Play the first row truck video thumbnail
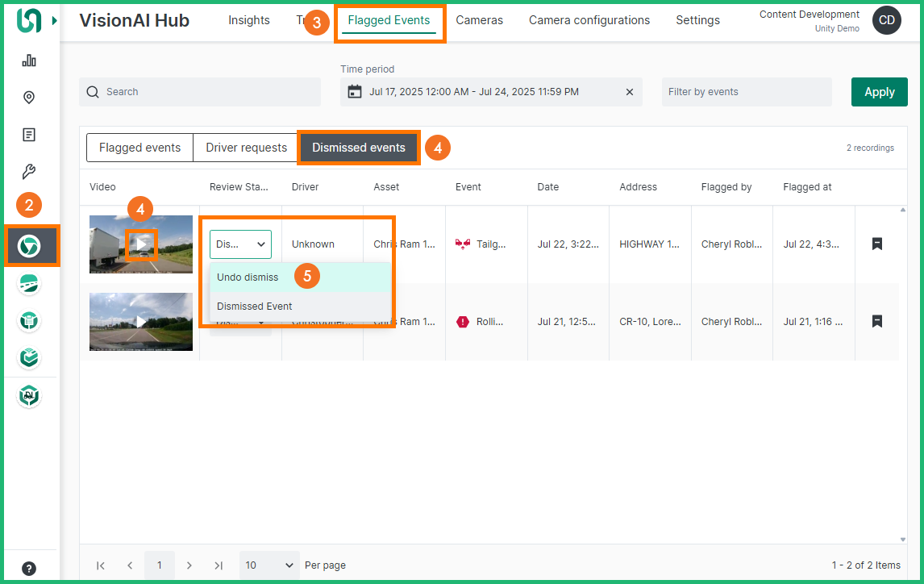 [x=141, y=244]
